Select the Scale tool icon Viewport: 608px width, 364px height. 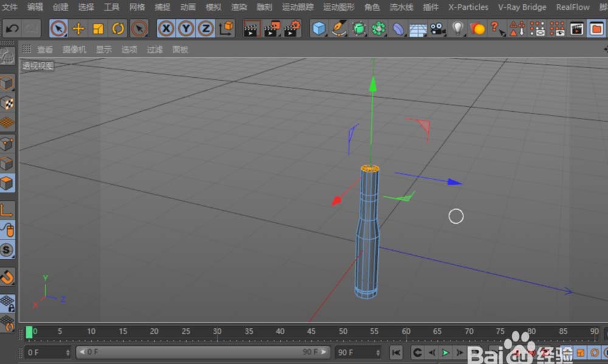pos(98,29)
